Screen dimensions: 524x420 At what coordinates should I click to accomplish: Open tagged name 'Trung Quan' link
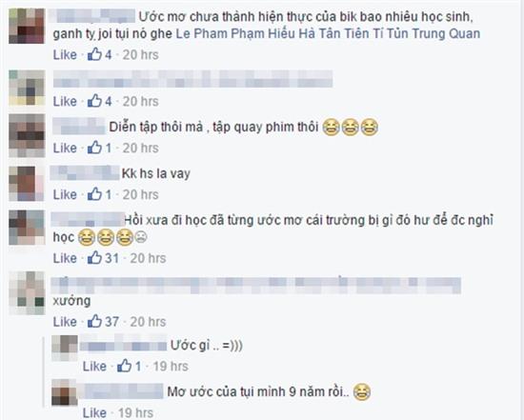[x=446, y=33]
